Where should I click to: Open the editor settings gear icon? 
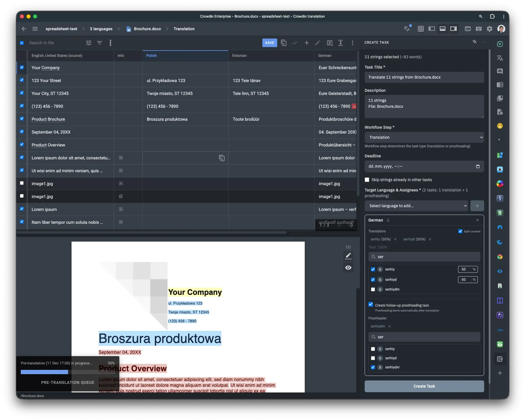[x=489, y=29]
